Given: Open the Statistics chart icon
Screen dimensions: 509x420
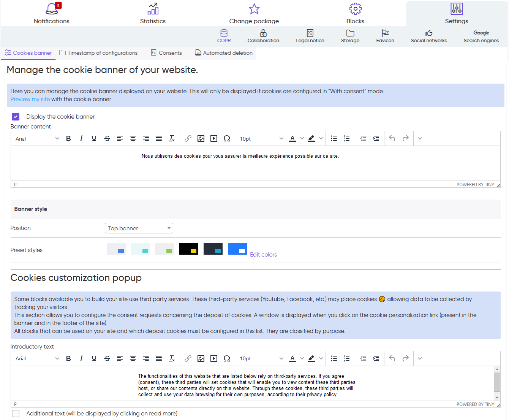Looking at the screenshot, I should tap(153, 9).
